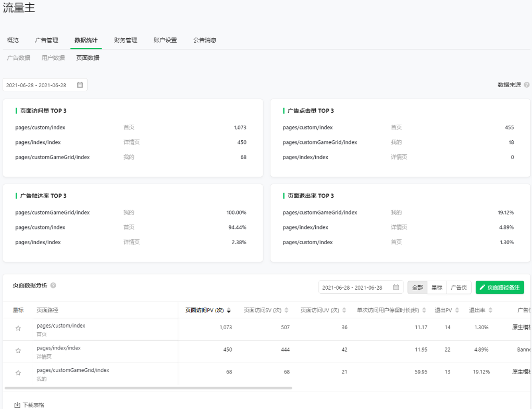Sort by 页面访问UV column

click(x=344, y=310)
